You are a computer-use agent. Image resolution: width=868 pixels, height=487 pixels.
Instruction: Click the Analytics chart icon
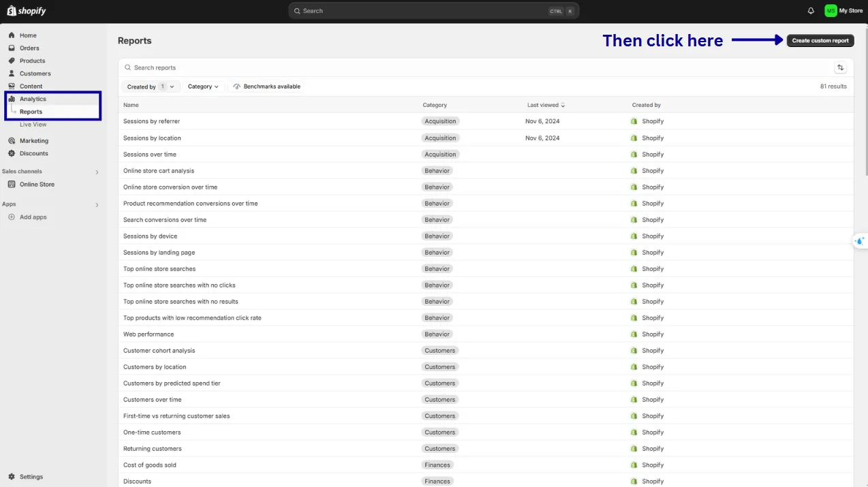coord(12,99)
